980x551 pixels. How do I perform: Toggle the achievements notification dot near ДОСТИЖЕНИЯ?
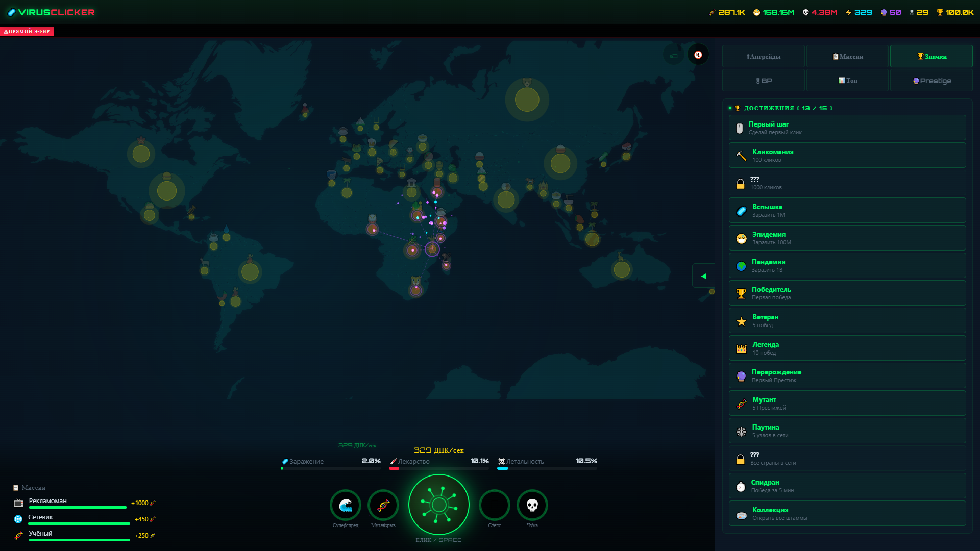click(730, 108)
